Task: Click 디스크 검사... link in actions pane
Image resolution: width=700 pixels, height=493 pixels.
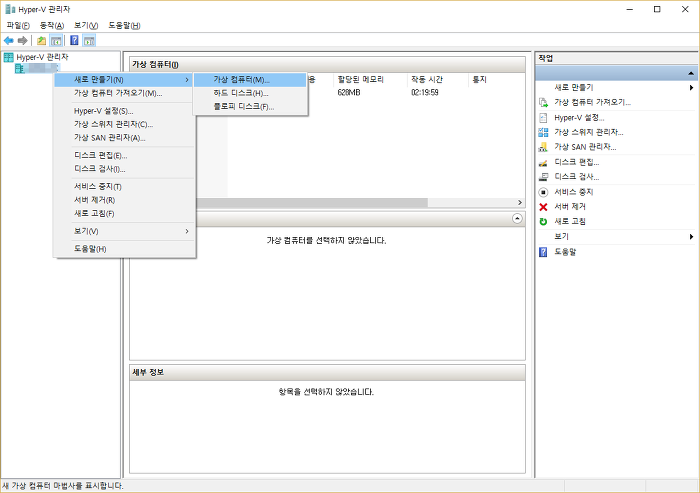Action: 577,177
